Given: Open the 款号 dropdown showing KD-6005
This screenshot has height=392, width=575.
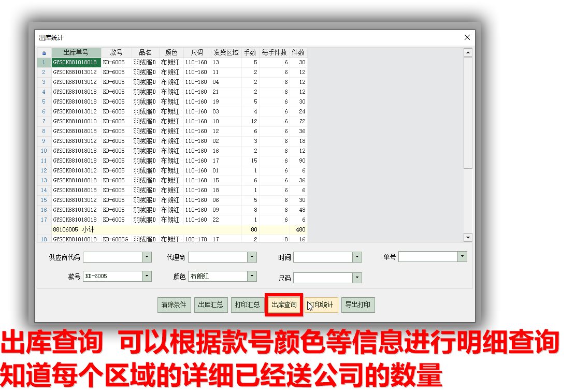Looking at the screenshot, I should point(147,277).
